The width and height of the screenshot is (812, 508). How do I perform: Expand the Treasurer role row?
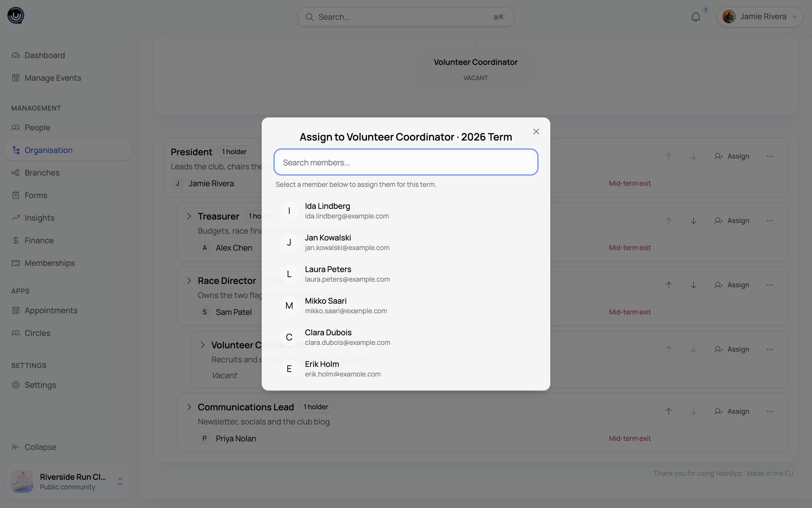pos(189,216)
